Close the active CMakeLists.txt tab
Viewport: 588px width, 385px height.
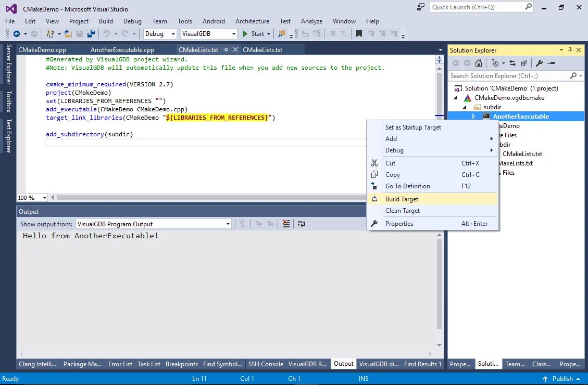(x=235, y=49)
